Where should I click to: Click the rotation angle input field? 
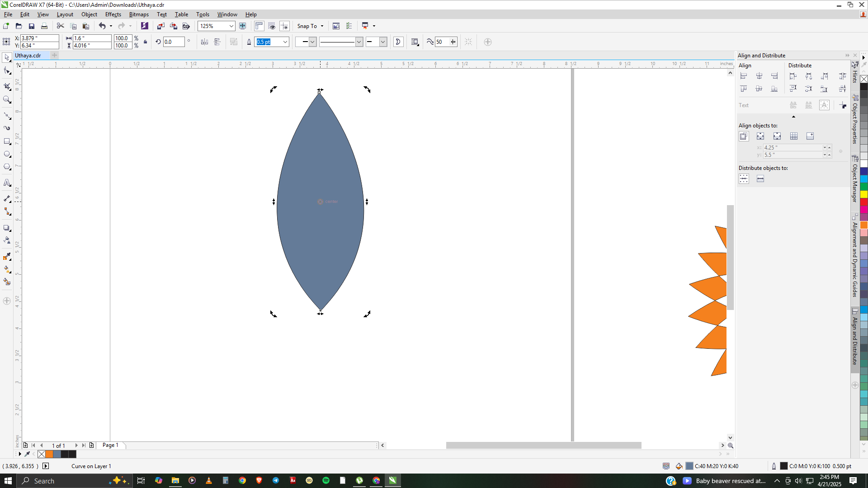coord(174,42)
